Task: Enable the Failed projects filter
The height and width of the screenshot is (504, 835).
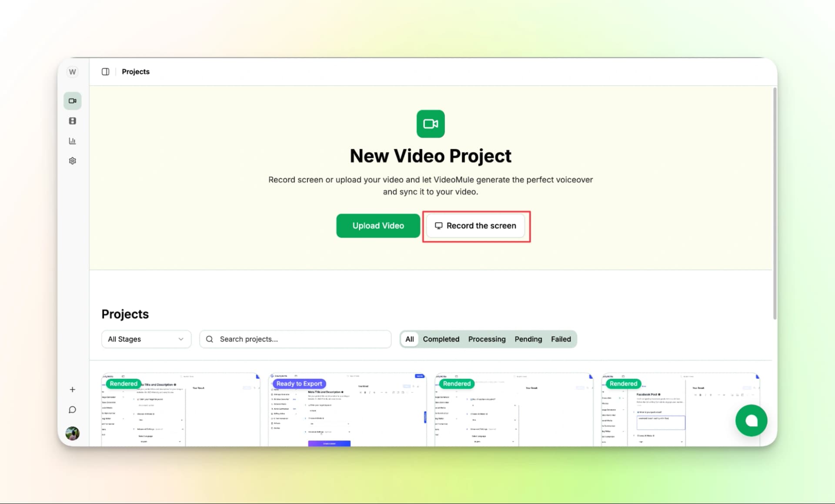Action: 561,339
